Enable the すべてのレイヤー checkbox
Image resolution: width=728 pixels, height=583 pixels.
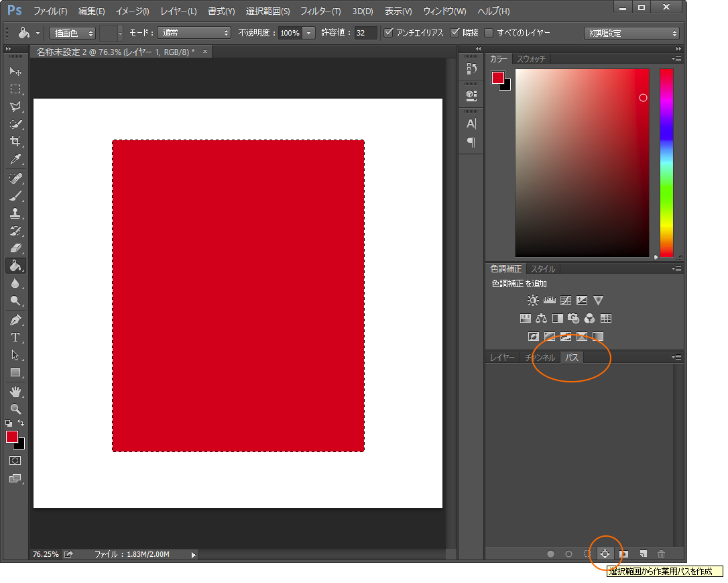tap(489, 33)
